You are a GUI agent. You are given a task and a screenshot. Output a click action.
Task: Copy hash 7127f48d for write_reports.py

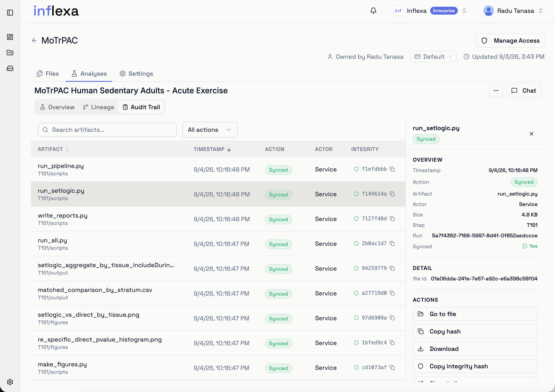pos(392,219)
